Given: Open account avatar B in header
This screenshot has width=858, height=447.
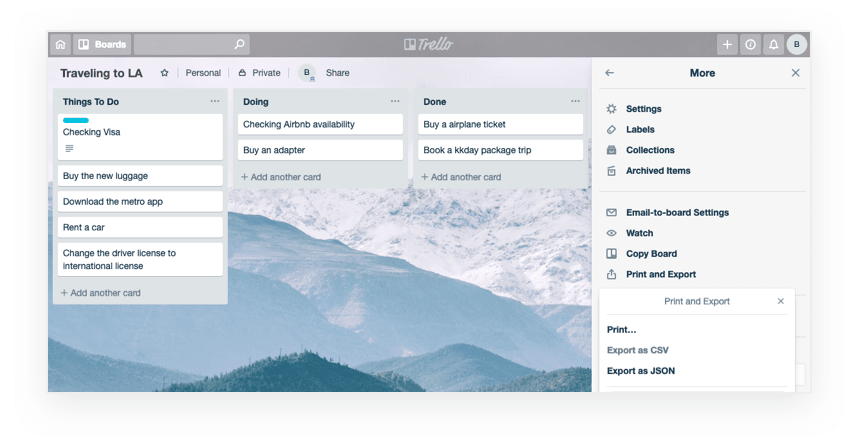Looking at the screenshot, I should 797,44.
